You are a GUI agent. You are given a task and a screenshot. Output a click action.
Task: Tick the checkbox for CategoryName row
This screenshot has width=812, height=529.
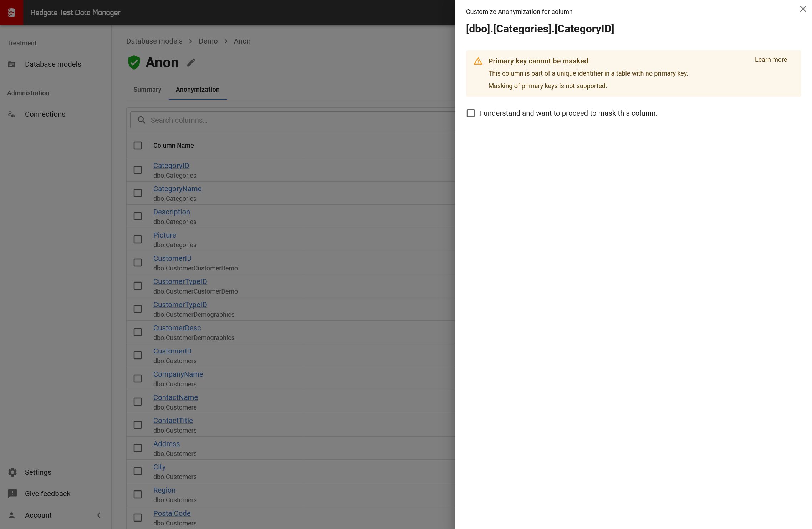click(138, 193)
